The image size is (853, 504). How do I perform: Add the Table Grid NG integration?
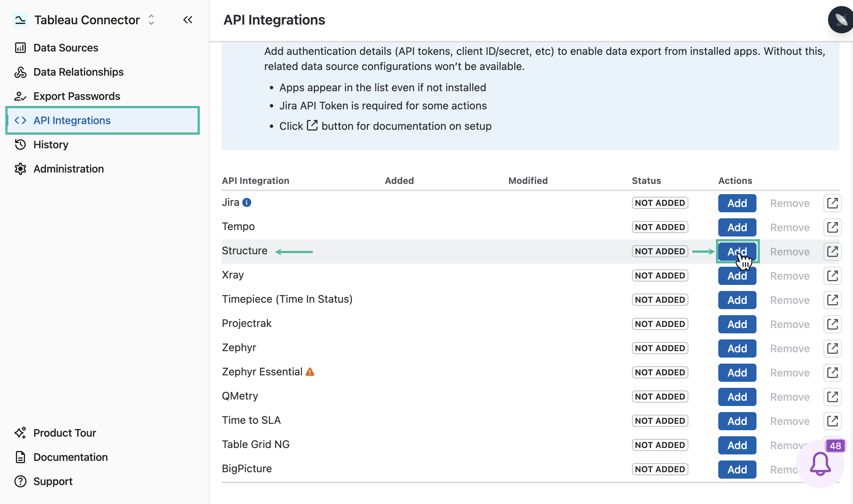click(737, 445)
